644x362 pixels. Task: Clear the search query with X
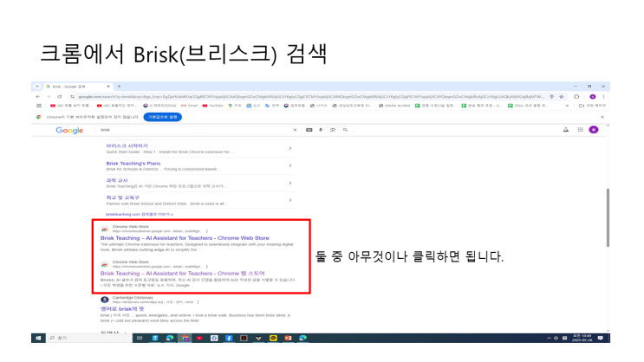tap(295, 130)
